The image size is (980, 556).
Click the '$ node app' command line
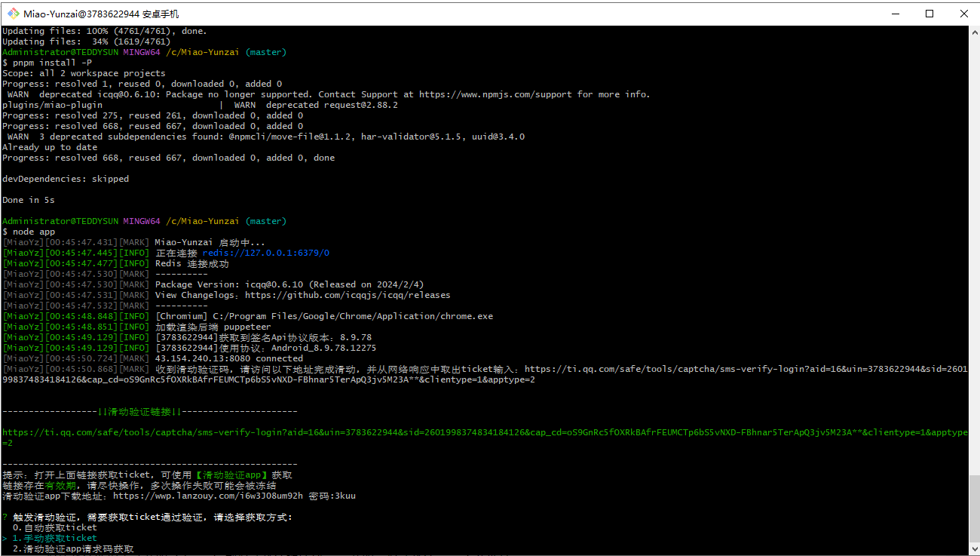pyautogui.click(x=29, y=232)
